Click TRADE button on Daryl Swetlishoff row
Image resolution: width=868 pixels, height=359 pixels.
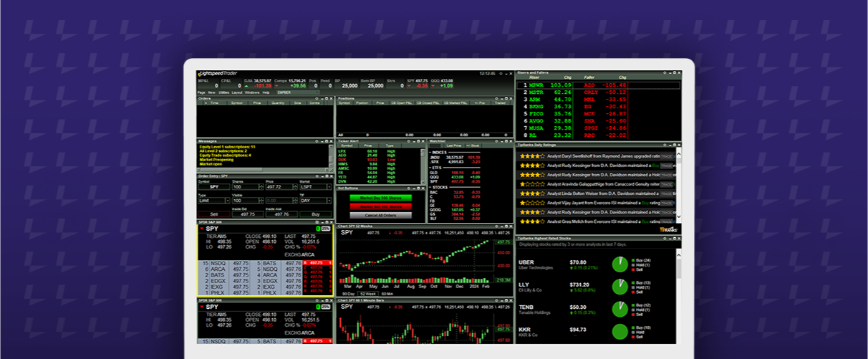click(667, 155)
